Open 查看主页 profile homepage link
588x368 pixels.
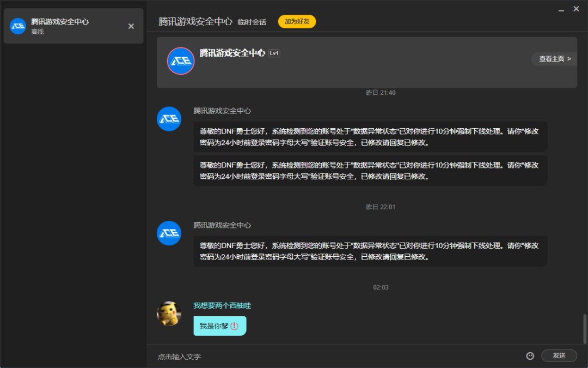pyautogui.click(x=555, y=58)
